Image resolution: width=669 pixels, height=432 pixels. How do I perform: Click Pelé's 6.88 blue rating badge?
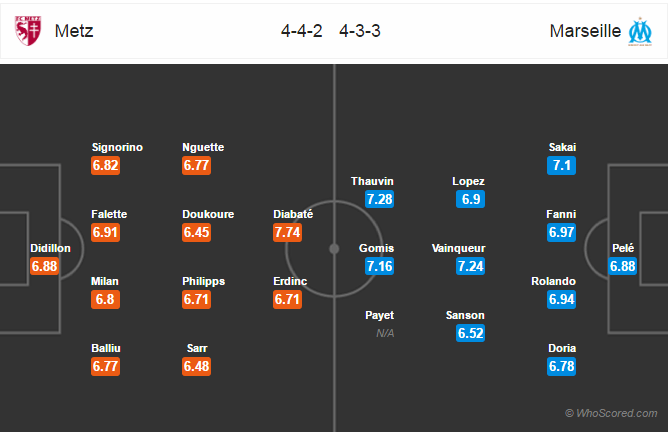pos(622,266)
